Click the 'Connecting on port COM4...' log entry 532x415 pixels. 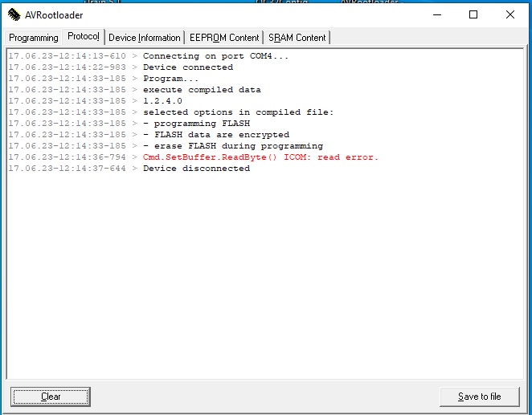[215, 56]
